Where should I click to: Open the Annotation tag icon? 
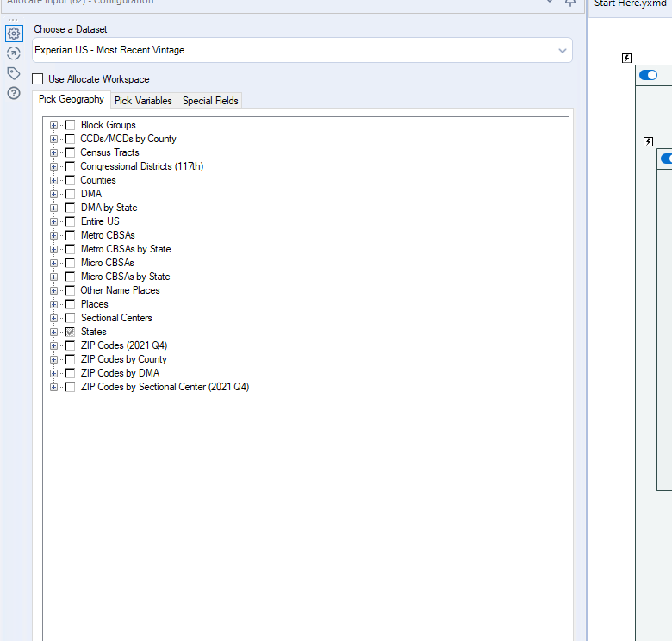(x=14, y=73)
